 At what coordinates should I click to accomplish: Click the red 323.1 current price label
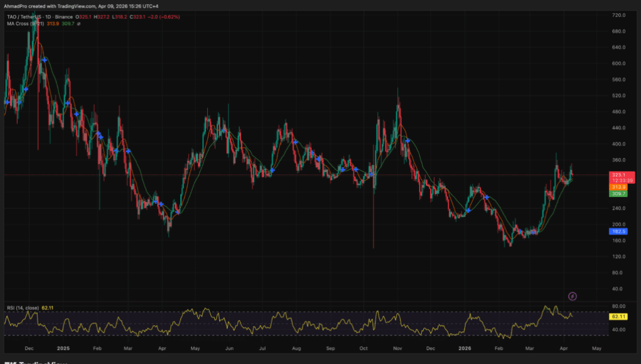[618, 174]
